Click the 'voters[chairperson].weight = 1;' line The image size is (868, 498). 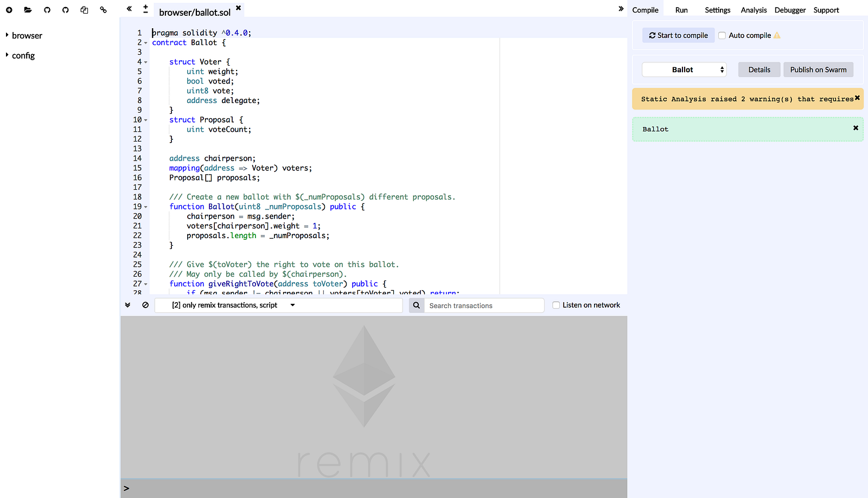[x=254, y=226]
